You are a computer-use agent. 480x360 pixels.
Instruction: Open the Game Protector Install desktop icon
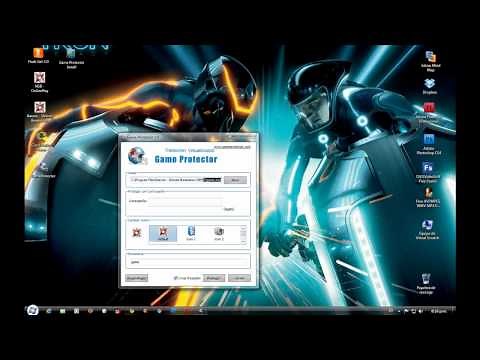(71, 58)
